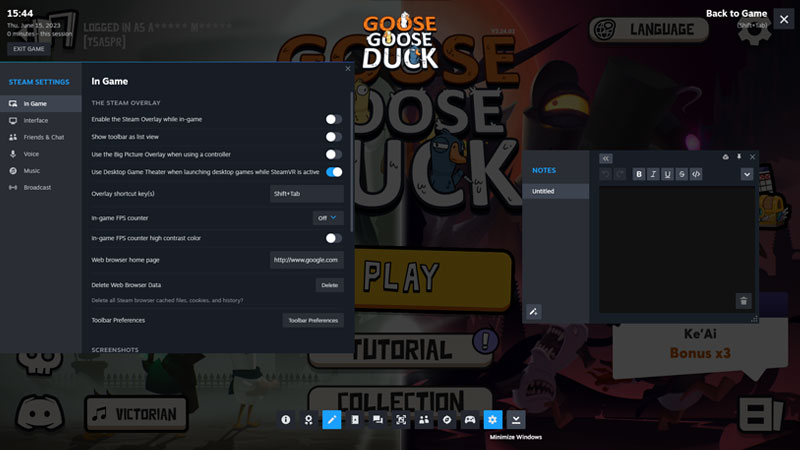This screenshot has height=450, width=800.
Task: Insert code block in notes
Action: point(696,174)
